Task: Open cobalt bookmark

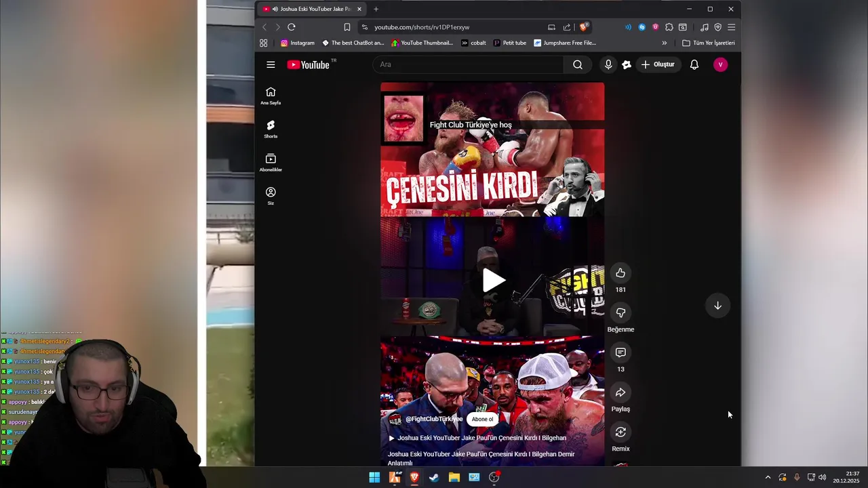Action: coord(473,43)
